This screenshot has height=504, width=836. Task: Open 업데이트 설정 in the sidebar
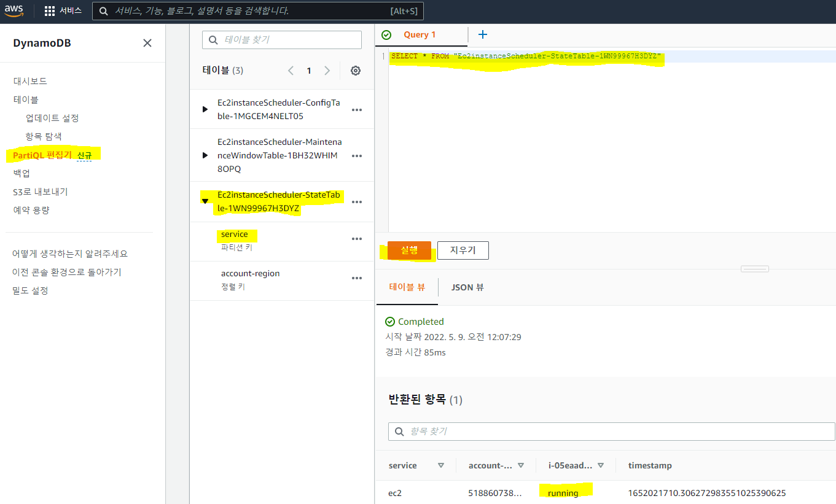click(x=52, y=118)
